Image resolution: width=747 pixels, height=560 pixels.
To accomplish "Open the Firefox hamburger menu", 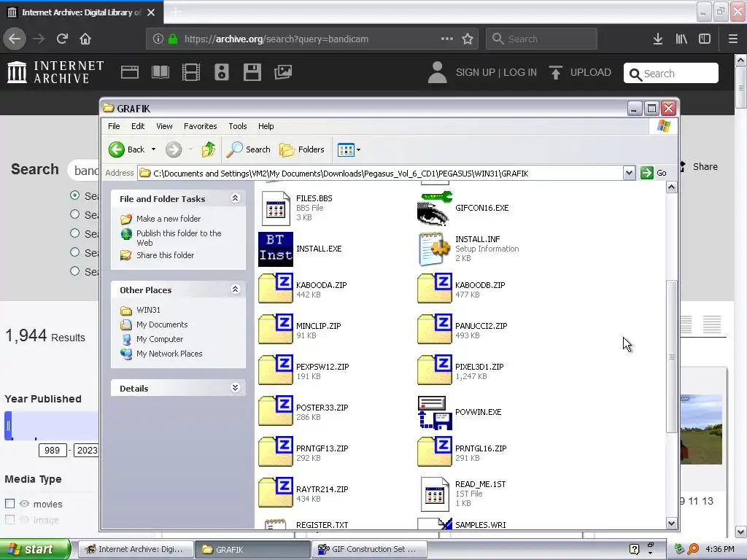I will pos(733,39).
